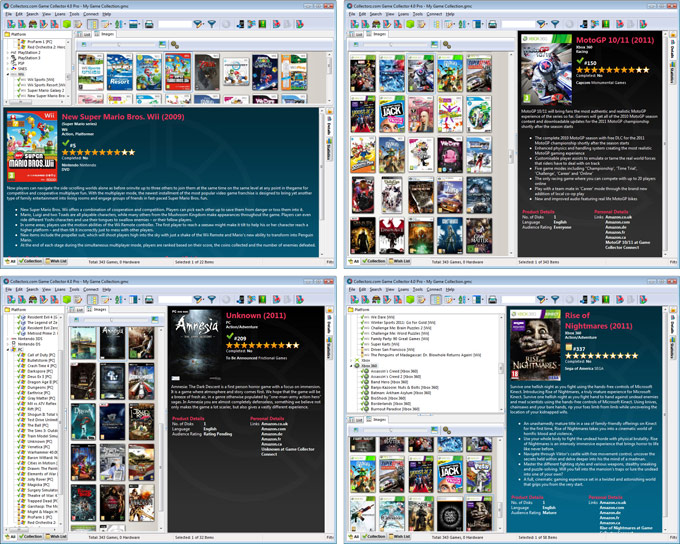
Task: Open the Tools menu in the top-left window
Action: [x=75, y=14]
